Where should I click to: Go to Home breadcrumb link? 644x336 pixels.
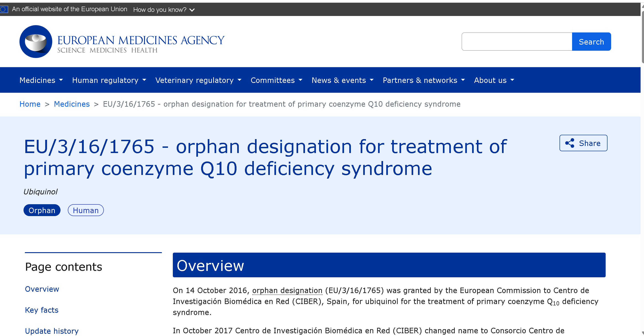(30, 104)
